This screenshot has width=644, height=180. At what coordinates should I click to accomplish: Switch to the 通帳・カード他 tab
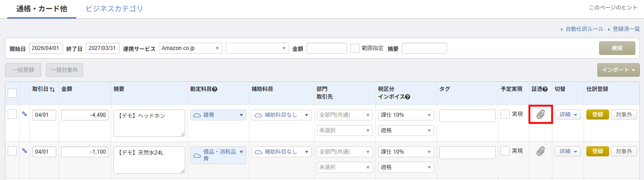[42, 9]
